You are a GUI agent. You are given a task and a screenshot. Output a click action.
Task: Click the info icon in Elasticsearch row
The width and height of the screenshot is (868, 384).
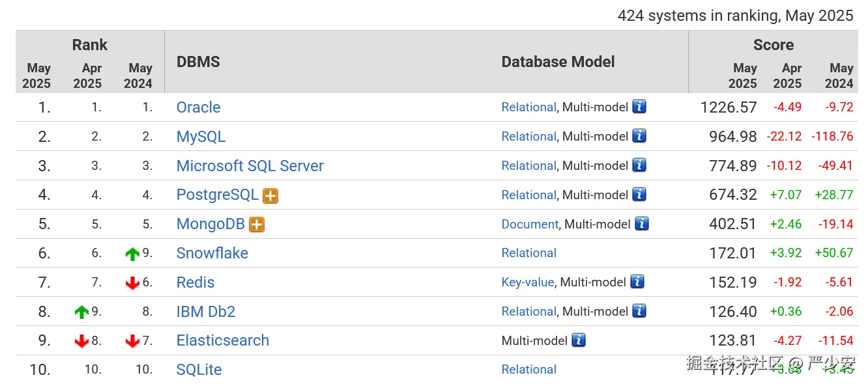click(x=579, y=340)
